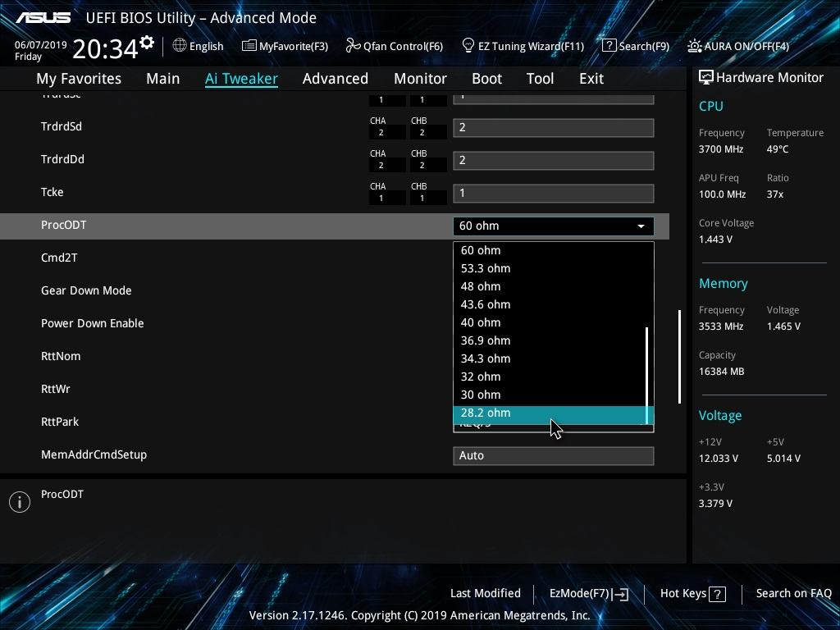This screenshot has height=630, width=840.
Task: Go to the Exit tab
Action: pyautogui.click(x=591, y=78)
